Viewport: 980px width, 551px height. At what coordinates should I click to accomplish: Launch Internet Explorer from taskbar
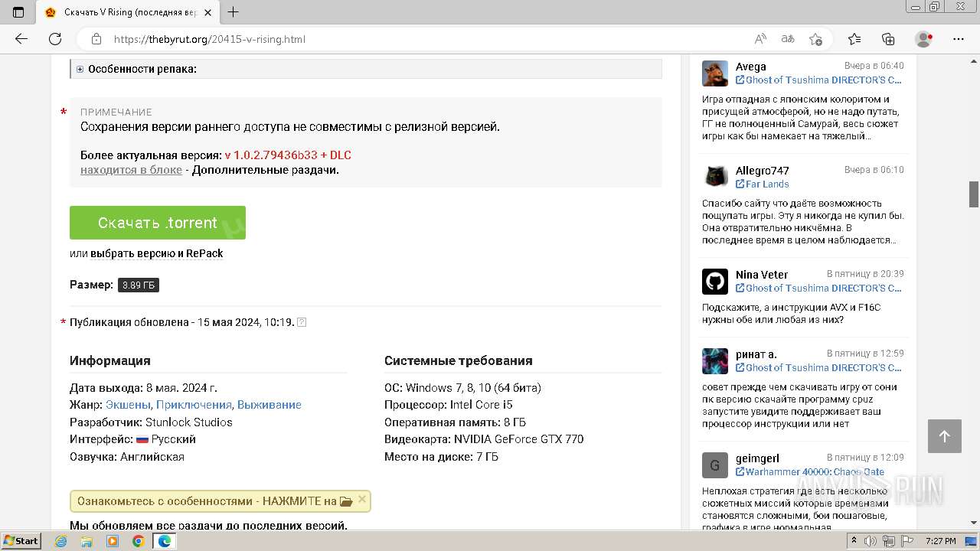61,541
